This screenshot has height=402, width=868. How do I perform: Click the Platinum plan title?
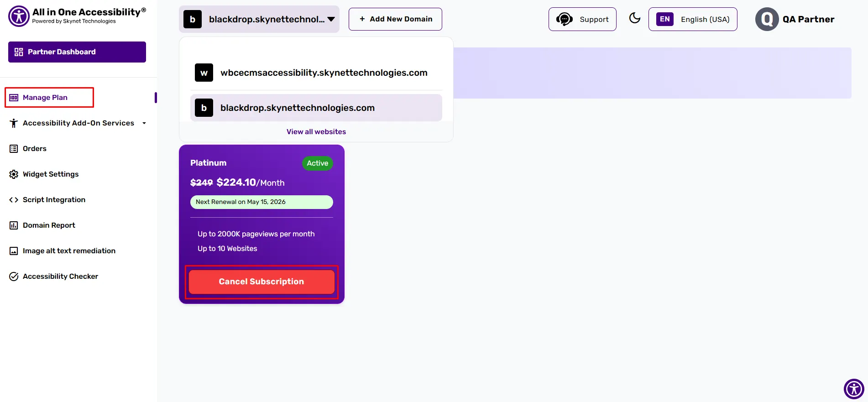(208, 163)
